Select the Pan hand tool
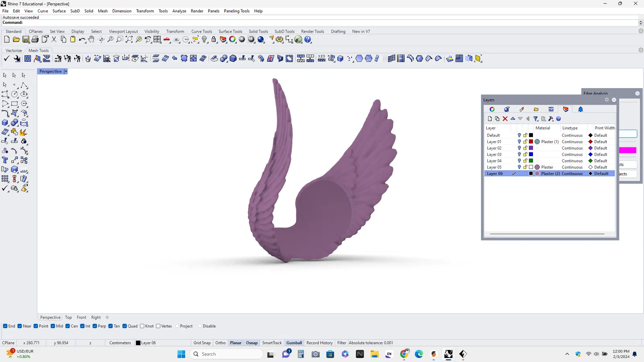 pyautogui.click(x=91, y=39)
